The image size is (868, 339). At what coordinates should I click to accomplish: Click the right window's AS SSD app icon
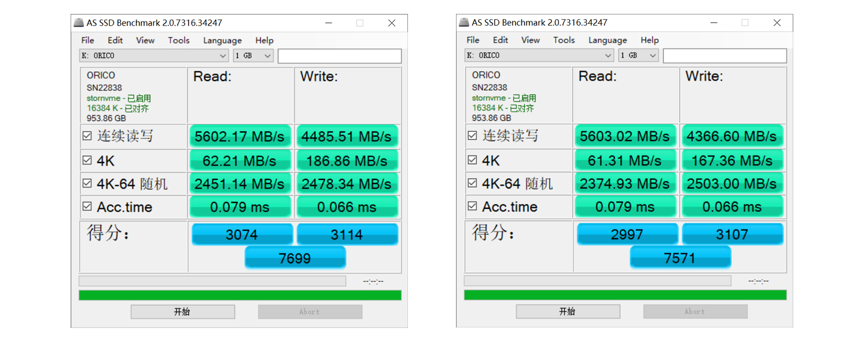pos(464,23)
